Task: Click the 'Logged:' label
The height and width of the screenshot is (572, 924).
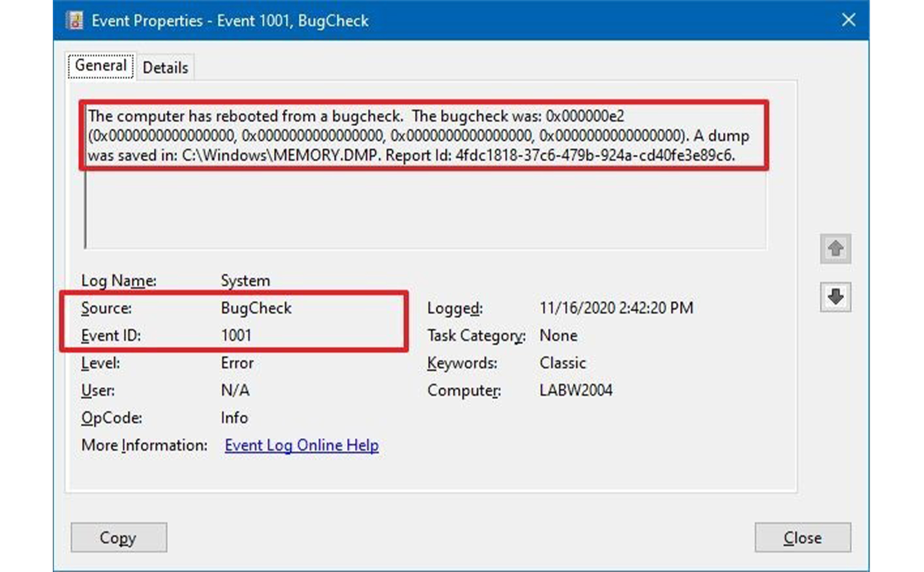Action: [455, 308]
